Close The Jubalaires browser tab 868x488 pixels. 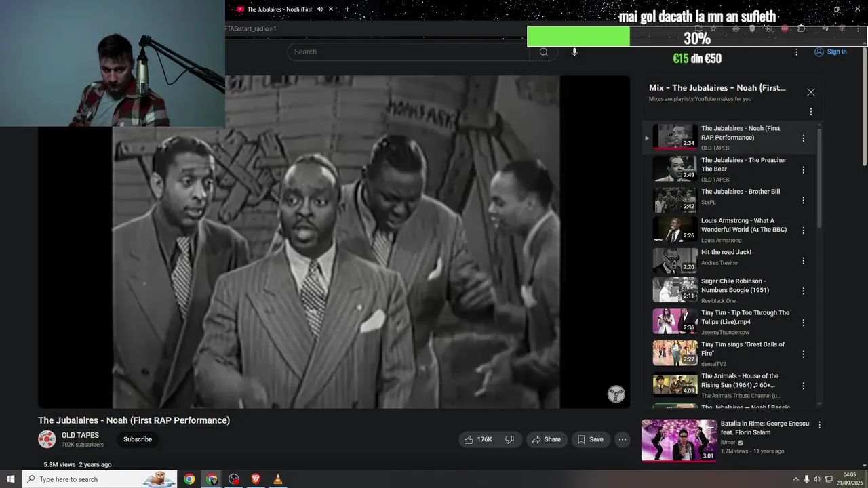coord(331,9)
